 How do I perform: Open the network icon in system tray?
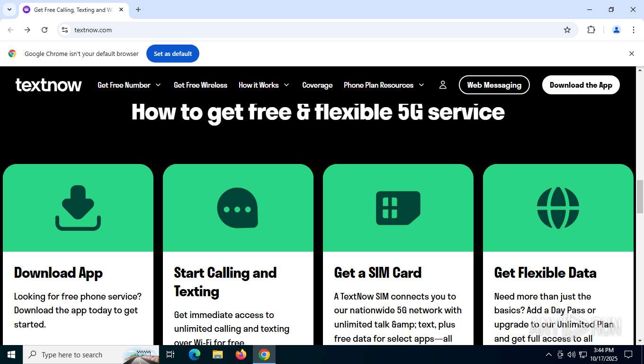(583, 355)
